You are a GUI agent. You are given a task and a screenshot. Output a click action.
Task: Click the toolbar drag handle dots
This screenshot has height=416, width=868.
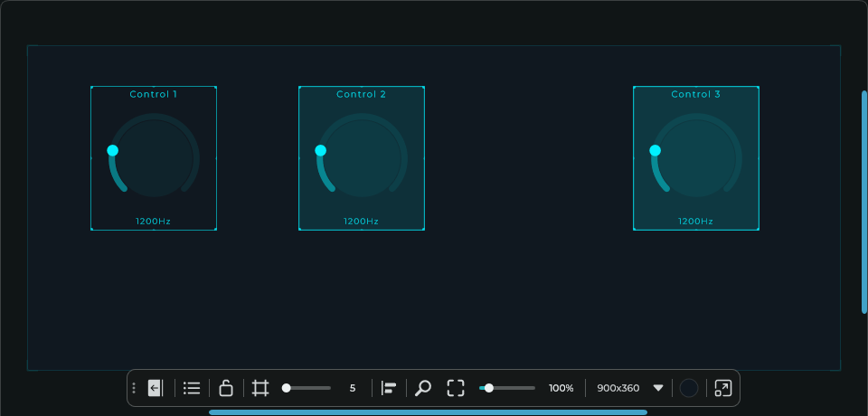pos(134,388)
